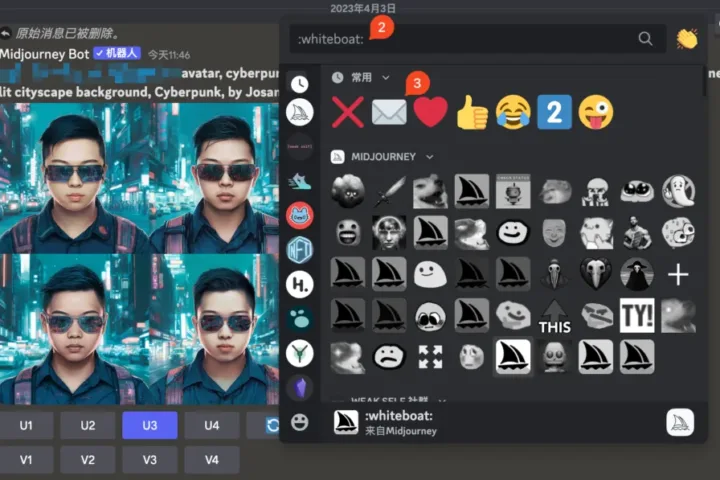Select the red face server icon in sidebar
Viewport: 720px width, 480px height.
click(x=299, y=215)
